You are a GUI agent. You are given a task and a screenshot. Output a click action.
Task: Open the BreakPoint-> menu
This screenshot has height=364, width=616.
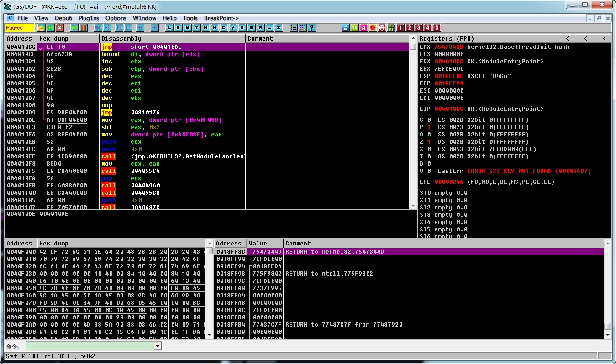coord(221,18)
